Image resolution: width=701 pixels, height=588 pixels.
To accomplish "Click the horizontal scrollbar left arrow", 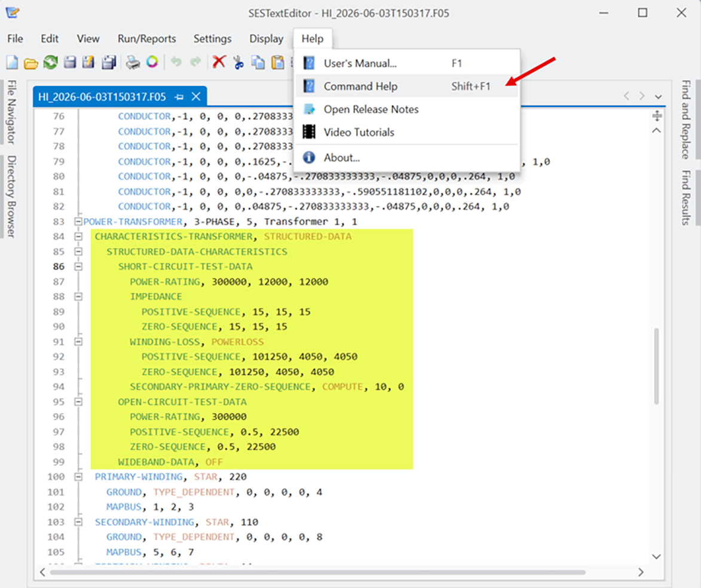I will [x=42, y=572].
